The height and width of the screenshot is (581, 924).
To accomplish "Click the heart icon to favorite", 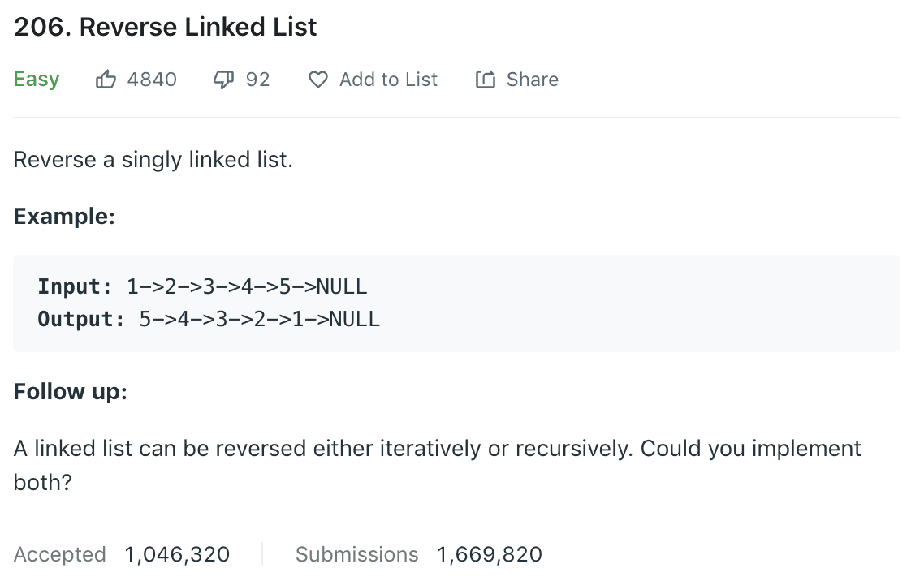I will 318,80.
